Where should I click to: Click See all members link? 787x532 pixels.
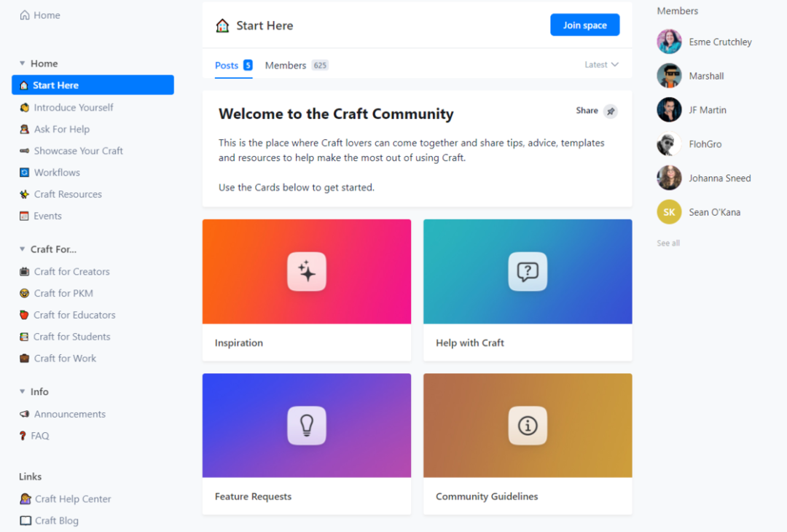(668, 243)
